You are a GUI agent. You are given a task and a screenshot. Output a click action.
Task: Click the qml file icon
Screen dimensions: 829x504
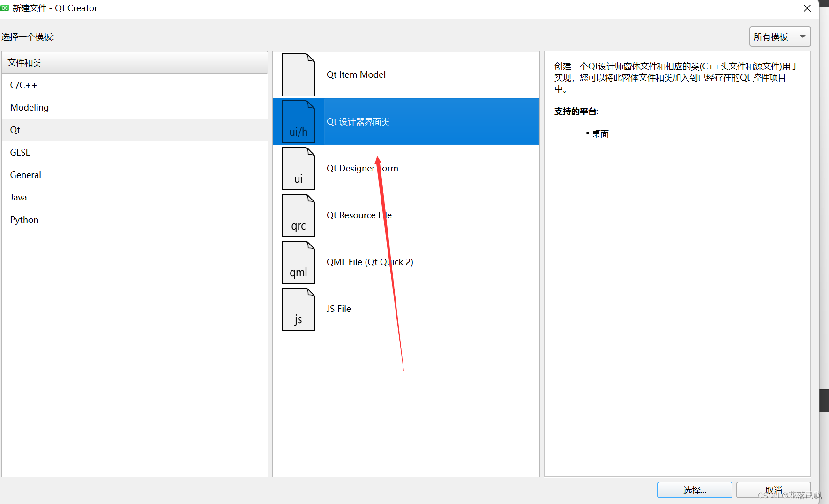tap(299, 262)
